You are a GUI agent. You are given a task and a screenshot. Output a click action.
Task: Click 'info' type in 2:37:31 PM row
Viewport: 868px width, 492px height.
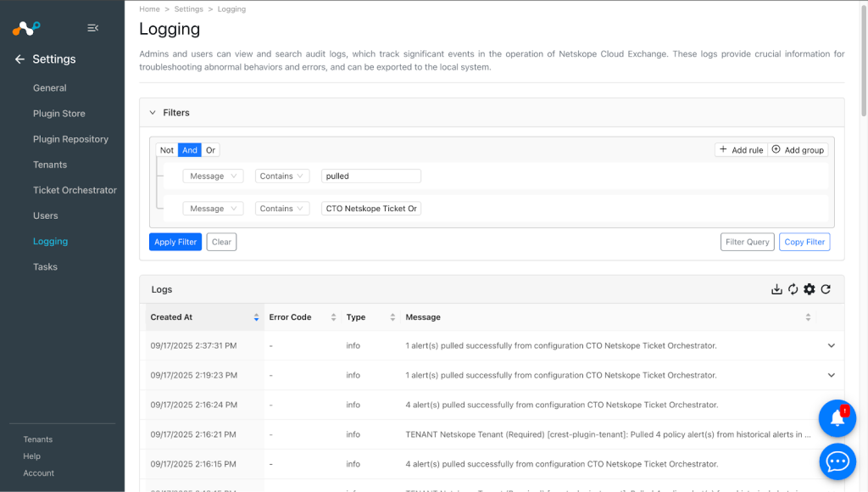pyautogui.click(x=353, y=346)
